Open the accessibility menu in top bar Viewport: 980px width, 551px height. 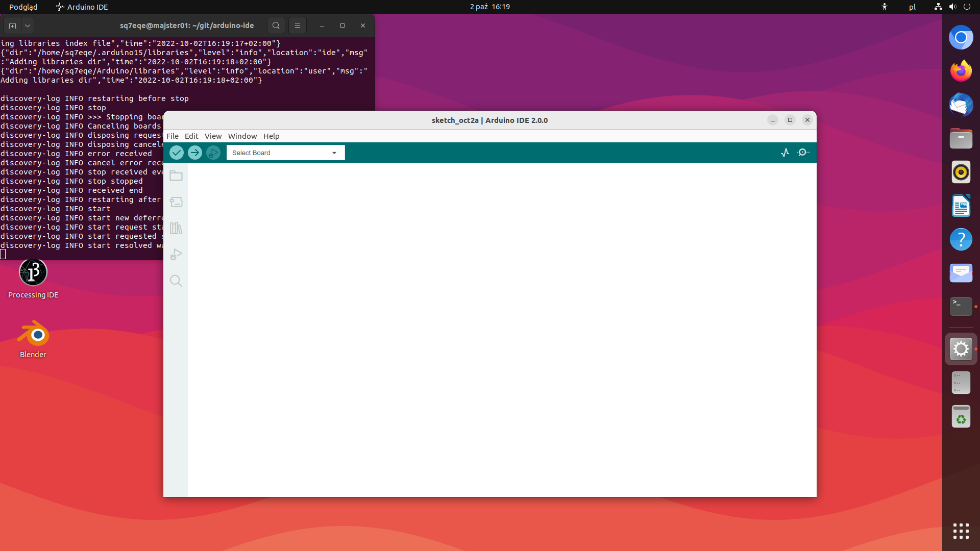coord(885,7)
